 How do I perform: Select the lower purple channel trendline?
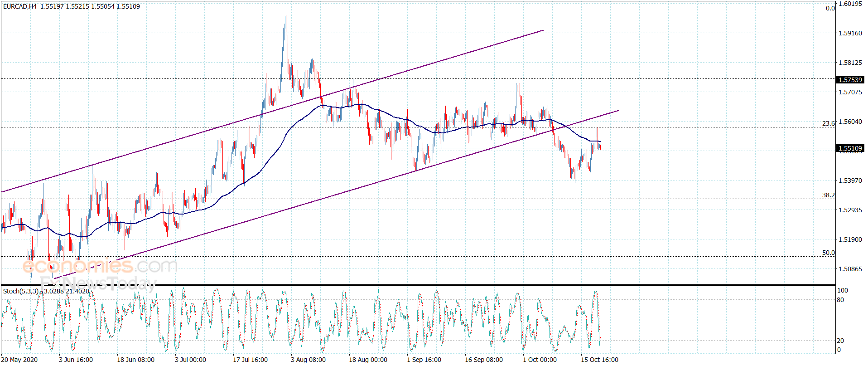click(335, 195)
